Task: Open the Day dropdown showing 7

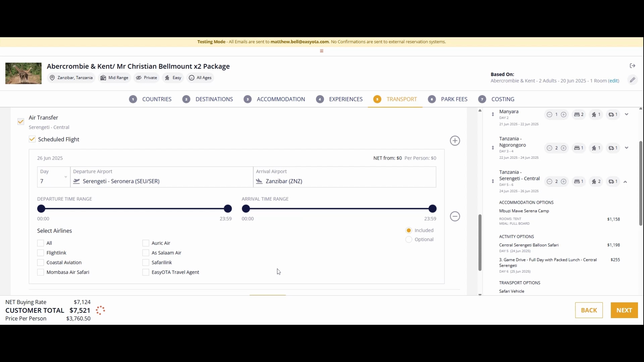Action: pos(54,177)
